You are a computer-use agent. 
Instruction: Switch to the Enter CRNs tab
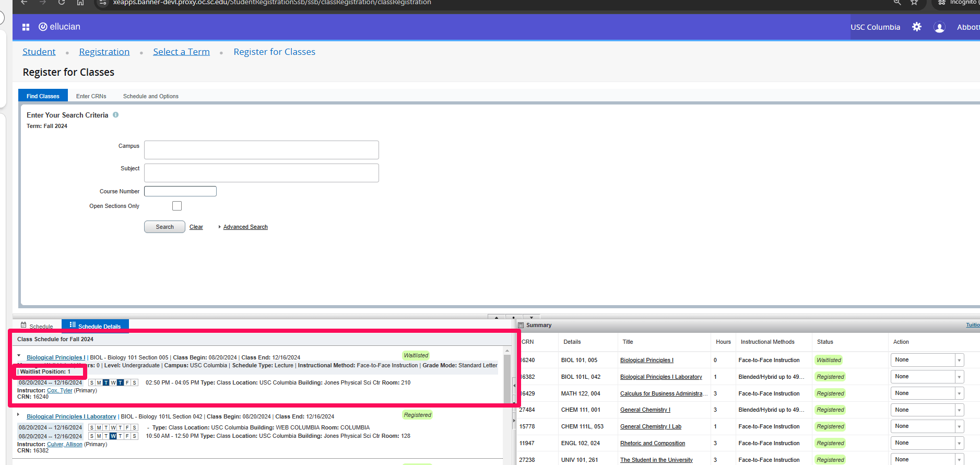tap(91, 96)
